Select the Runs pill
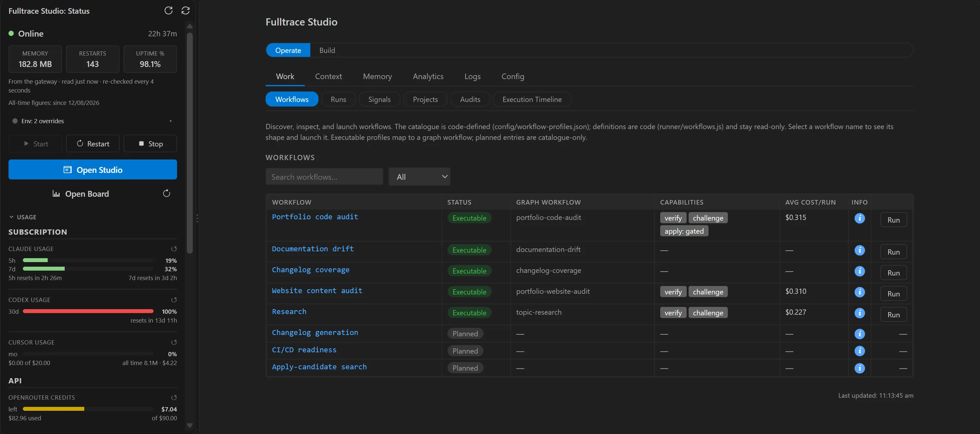 [x=338, y=99]
